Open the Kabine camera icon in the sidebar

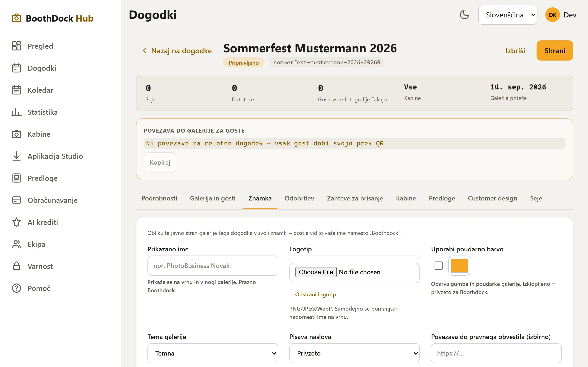pyautogui.click(x=17, y=134)
